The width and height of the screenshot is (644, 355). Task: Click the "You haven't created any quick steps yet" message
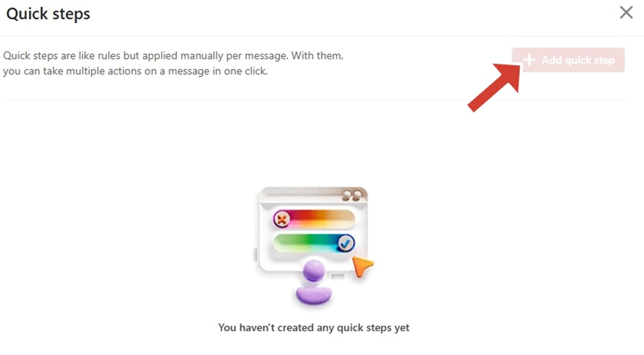pos(314,327)
